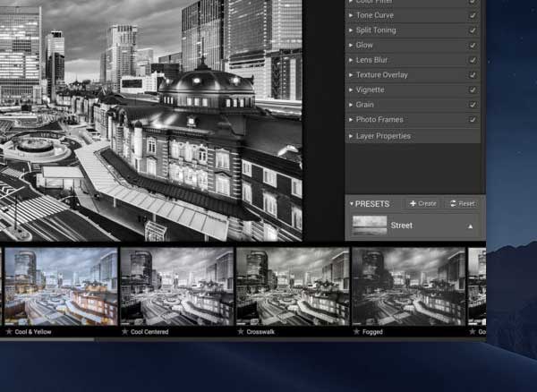Expand the Glow section arrow
This screenshot has height=392, width=537.
[x=351, y=45]
